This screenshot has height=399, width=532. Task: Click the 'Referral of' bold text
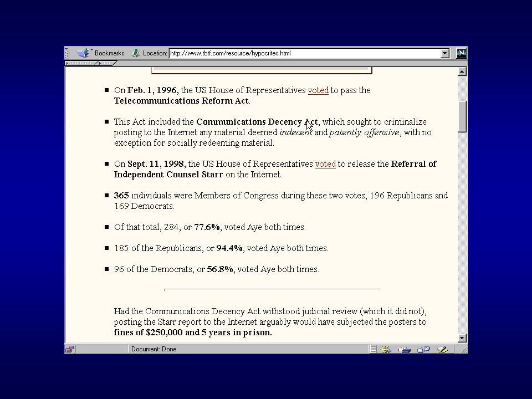pyautogui.click(x=413, y=164)
